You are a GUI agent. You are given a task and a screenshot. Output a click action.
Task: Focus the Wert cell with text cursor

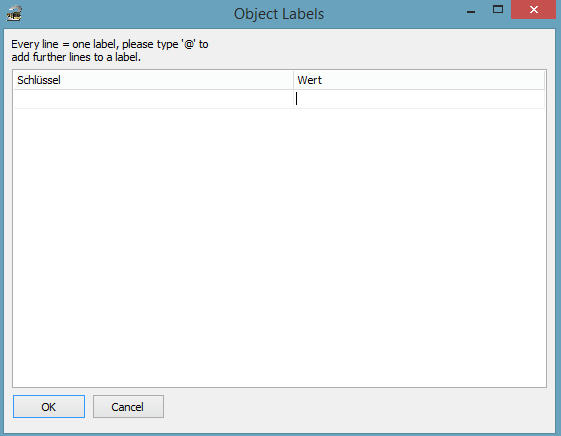pyautogui.click(x=419, y=99)
